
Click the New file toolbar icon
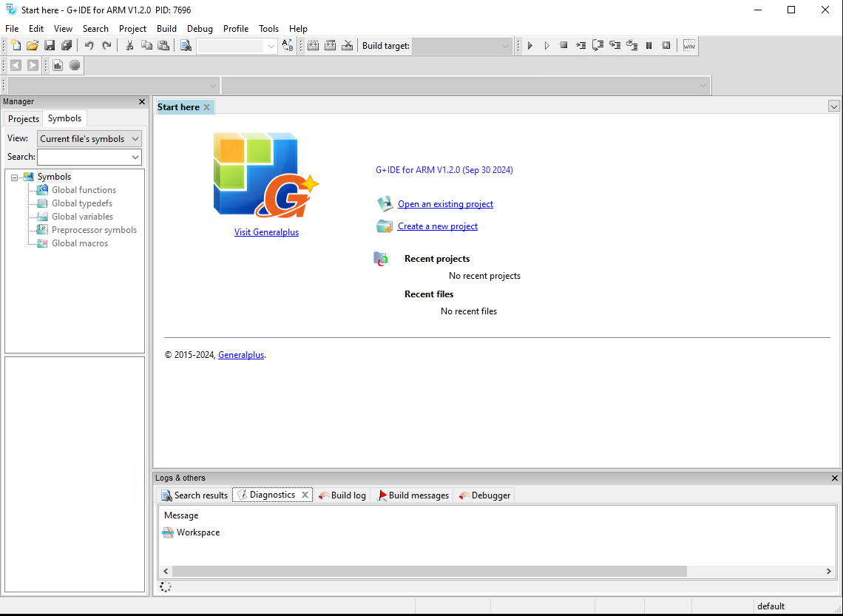click(16, 46)
